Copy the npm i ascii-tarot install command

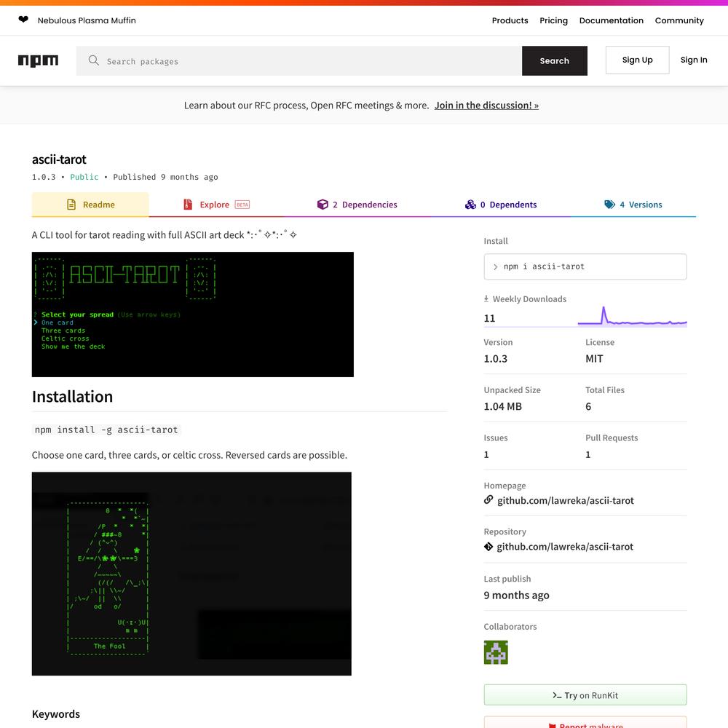(585, 266)
